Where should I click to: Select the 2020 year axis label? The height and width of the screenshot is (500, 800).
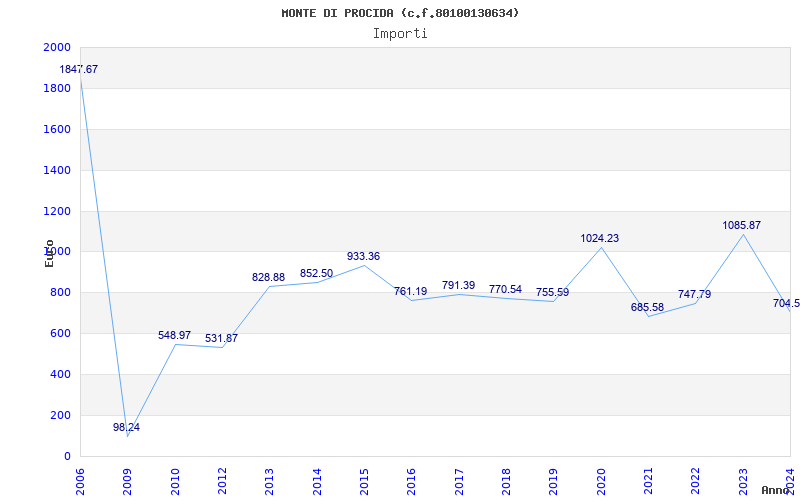tap(601, 482)
